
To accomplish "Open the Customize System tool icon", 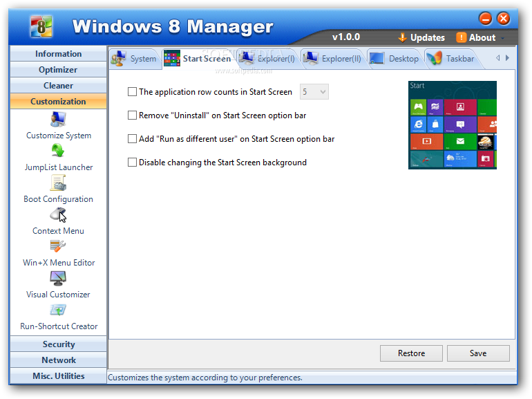I will click(x=58, y=119).
